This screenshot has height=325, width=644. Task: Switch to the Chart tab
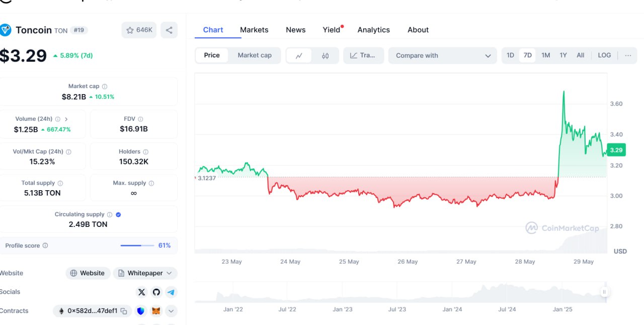coord(213,30)
